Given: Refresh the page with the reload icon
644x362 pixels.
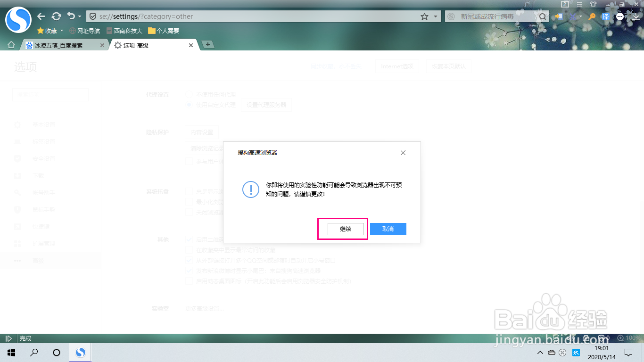Looking at the screenshot, I should point(57,16).
